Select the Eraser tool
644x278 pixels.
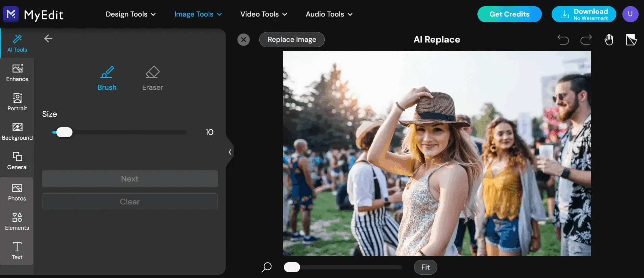152,78
